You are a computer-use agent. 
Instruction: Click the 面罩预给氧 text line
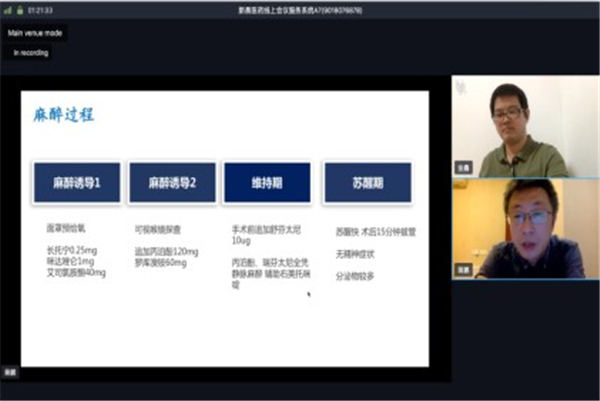66,229
